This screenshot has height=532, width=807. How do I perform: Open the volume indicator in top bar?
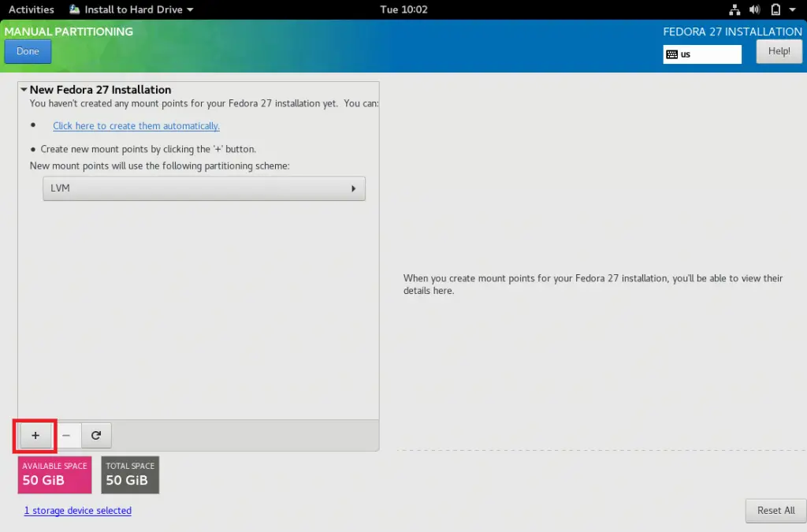754,9
